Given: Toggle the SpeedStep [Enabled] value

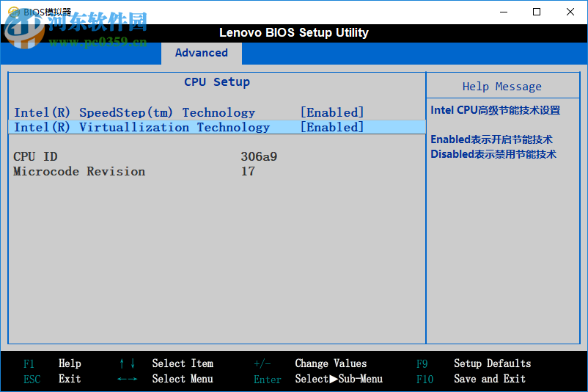Looking at the screenshot, I should point(331,112).
